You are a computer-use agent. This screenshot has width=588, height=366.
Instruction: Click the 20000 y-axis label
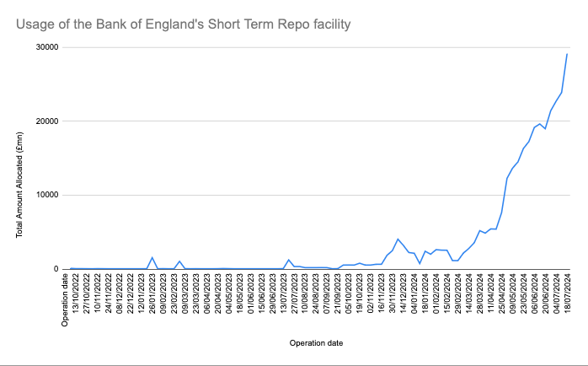pos(47,121)
